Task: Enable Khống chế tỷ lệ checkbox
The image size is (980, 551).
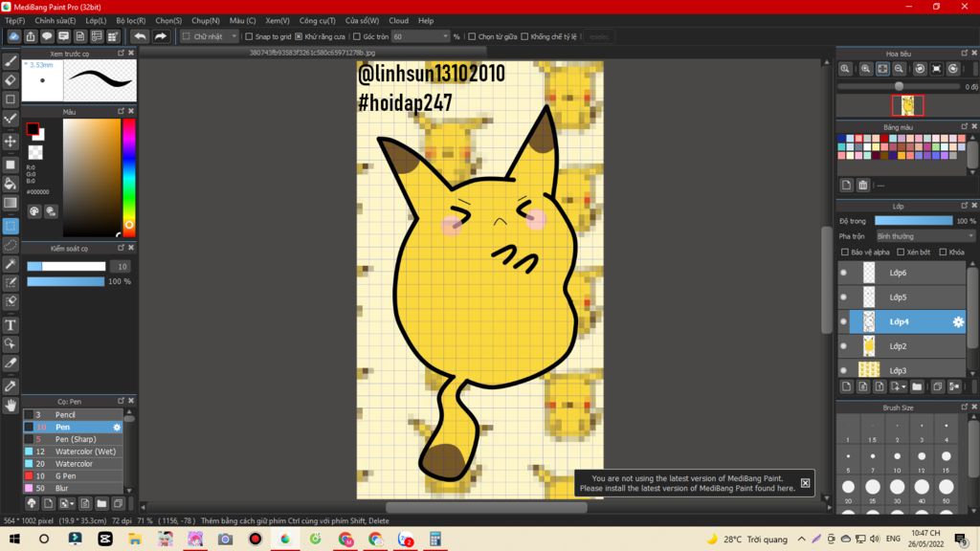Action: (524, 37)
